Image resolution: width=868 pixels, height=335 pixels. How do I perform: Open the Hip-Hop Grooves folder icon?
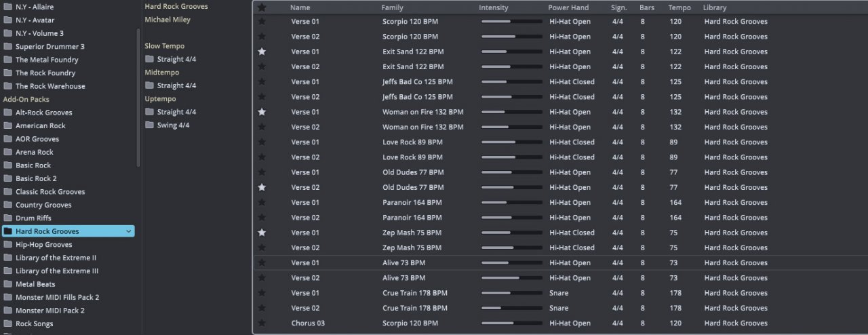click(x=8, y=244)
